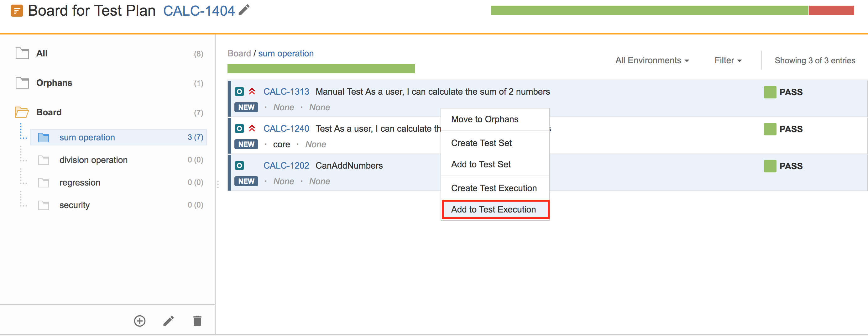868x336 pixels.
Task: Select the Orphans folder
Action: [54, 83]
